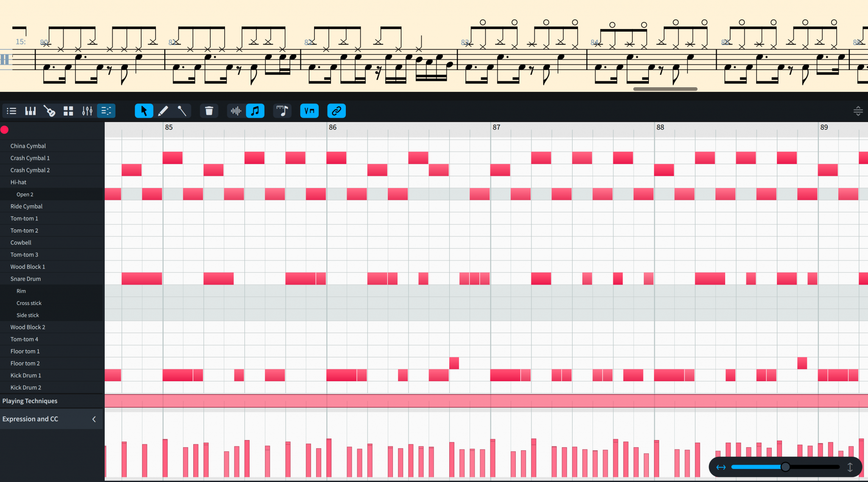Collapse the Expression and CC lane chevron
868x482 pixels.
coord(94,419)
